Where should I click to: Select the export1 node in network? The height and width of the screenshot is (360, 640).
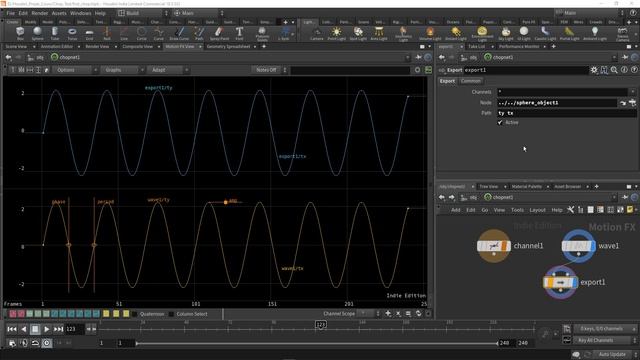(560, 282)
